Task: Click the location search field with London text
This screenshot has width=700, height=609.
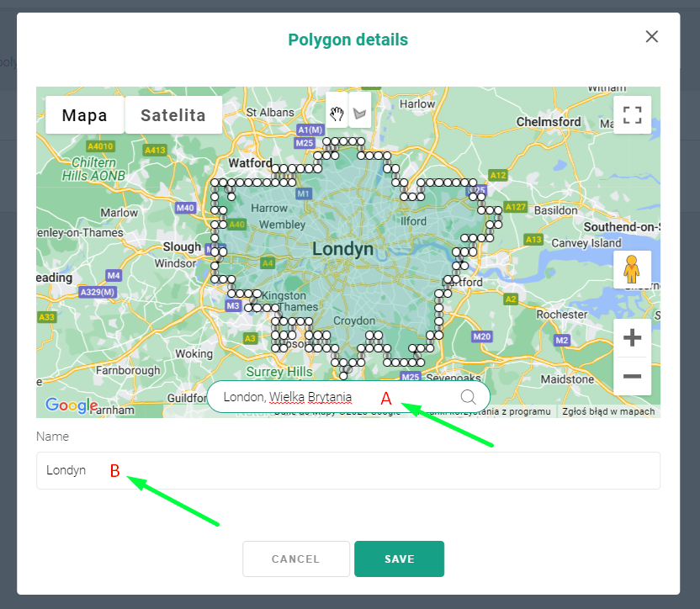Action: [x=348, y=396]
